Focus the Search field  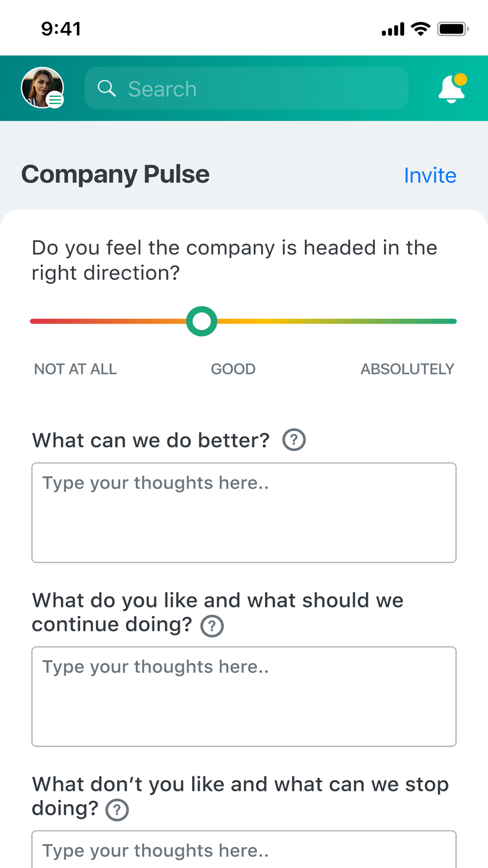click(246, 88)
